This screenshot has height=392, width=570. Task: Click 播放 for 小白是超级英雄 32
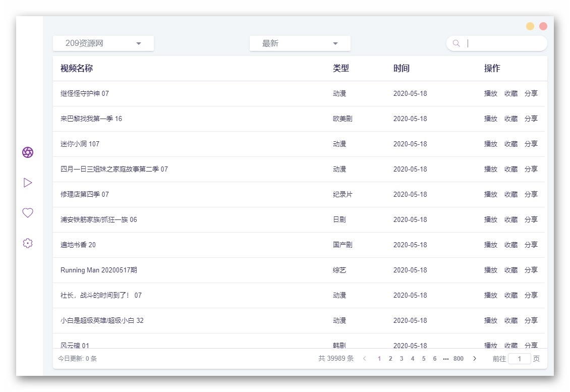coord(490,320)
